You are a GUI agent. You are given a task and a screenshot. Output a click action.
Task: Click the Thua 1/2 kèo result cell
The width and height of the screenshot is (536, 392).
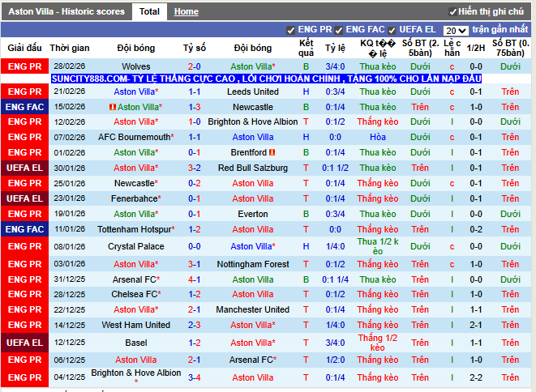coord(378,246)
